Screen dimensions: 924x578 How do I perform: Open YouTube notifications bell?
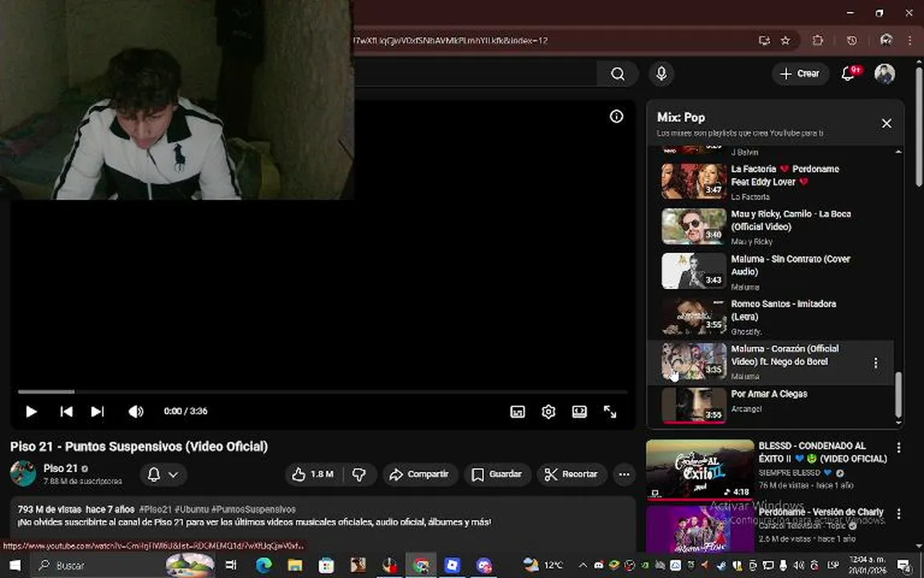pos(849,74)
